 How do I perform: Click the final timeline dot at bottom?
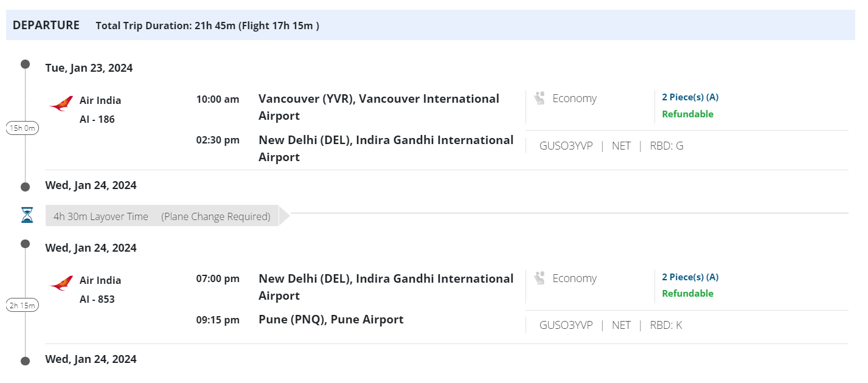(x=25, y=361)
